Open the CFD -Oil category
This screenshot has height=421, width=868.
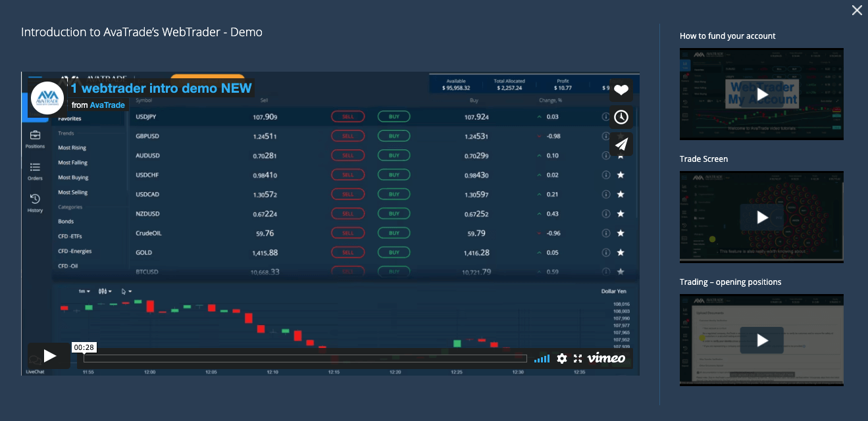click(x=68, y=266)
